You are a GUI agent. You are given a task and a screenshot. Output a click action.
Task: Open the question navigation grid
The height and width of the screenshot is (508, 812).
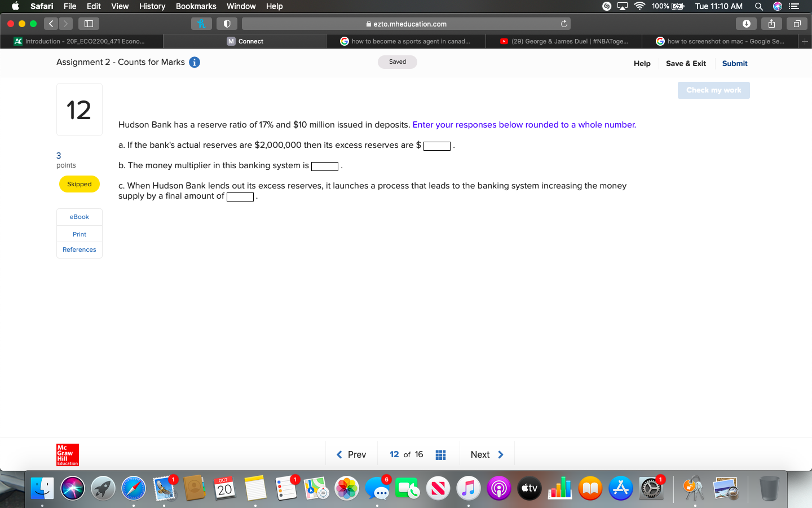440,454
